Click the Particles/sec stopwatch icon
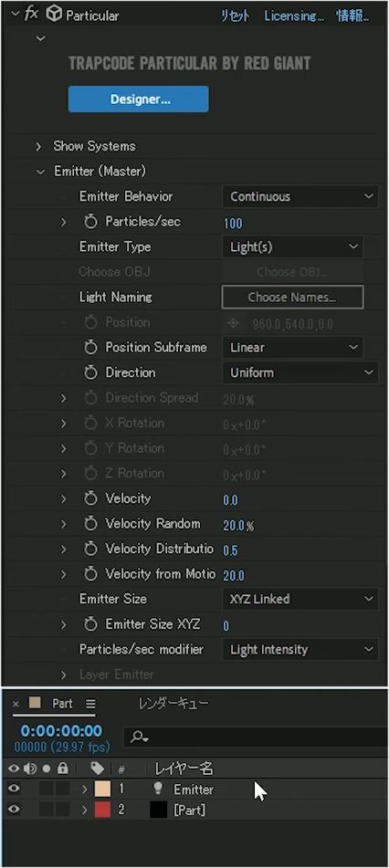Image resolution: width=389 pixels, height=868 pixels. click(x=91, y=222)
